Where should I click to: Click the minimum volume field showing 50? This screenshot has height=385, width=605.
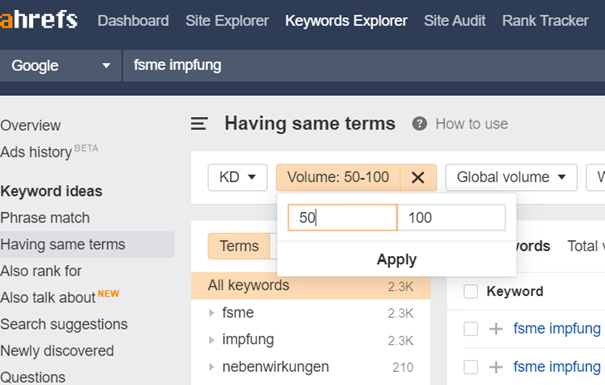[343, 218]
